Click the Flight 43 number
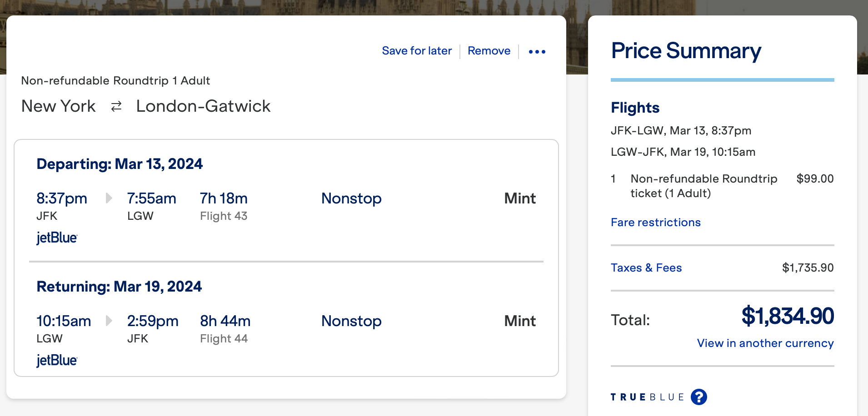 click(224, 216)
